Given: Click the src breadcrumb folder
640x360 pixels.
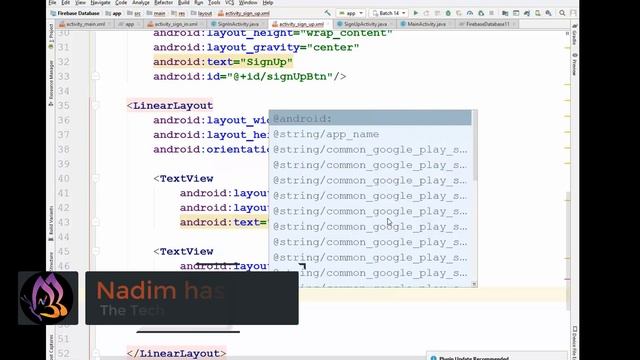Looking at the screenshot, I should pyautogui.click(x=134, y=13).
